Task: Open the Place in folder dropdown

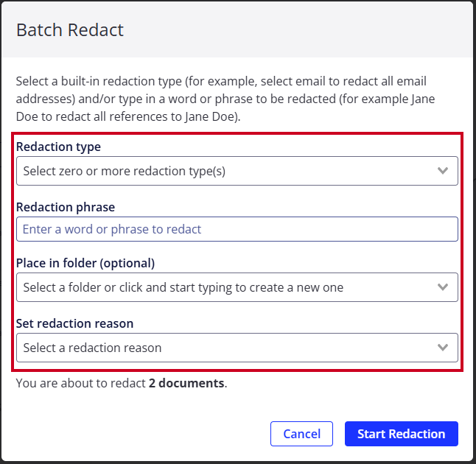Action: click(x=237, y=287)
